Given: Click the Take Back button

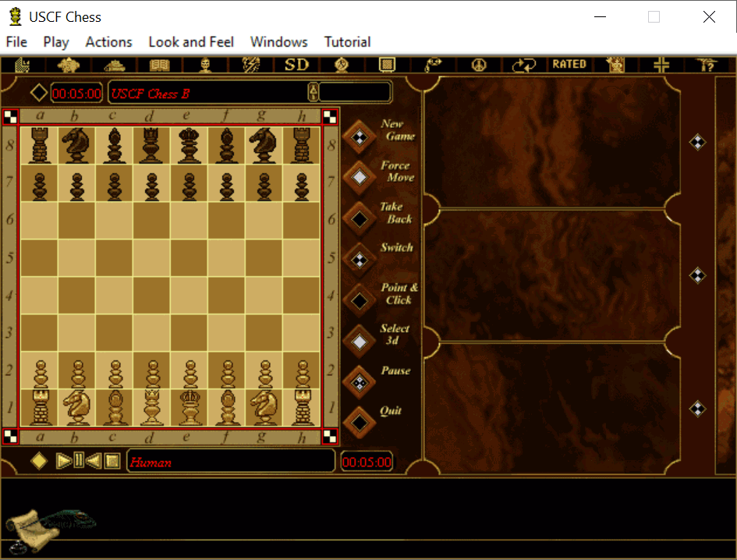Looking at the screenshot, I should click(x=360, y=218).
